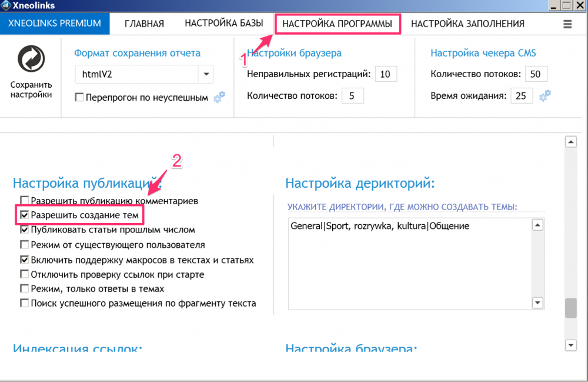Image resolution: width=588 pixels, height=382 pixels.
Task: Click the Настройка чекера CMS heading
Action: pos(483,53)
